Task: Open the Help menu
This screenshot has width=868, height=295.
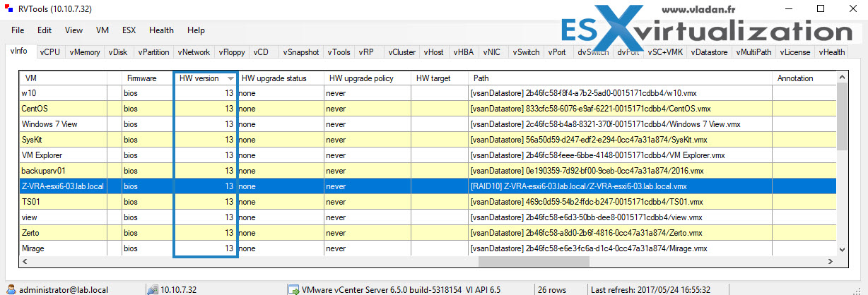Action: coord(196,30)
